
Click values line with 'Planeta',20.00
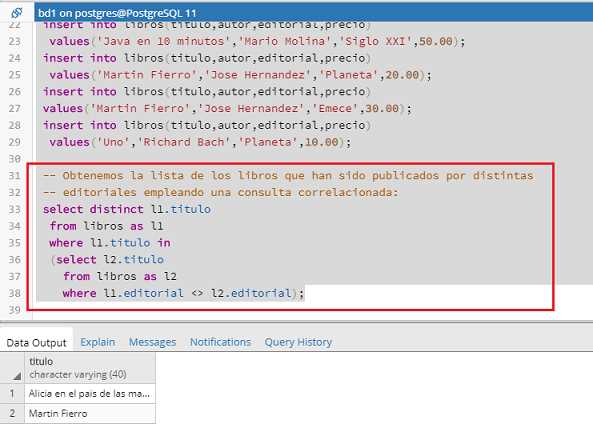pos(240,75)
